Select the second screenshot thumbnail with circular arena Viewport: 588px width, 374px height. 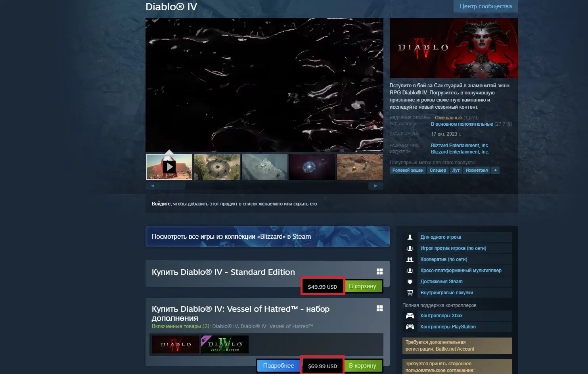[217, 167]
